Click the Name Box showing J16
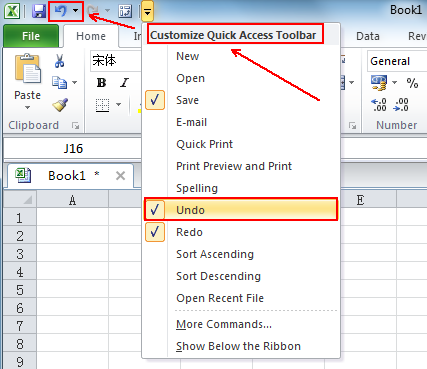 pyautogui.click(x=73, y=149)
